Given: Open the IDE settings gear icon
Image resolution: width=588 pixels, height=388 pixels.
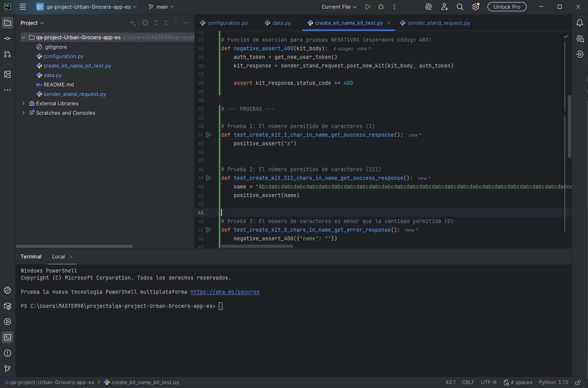Looking at the screenshot, I should pyautogui.click(x=476, y=7).
